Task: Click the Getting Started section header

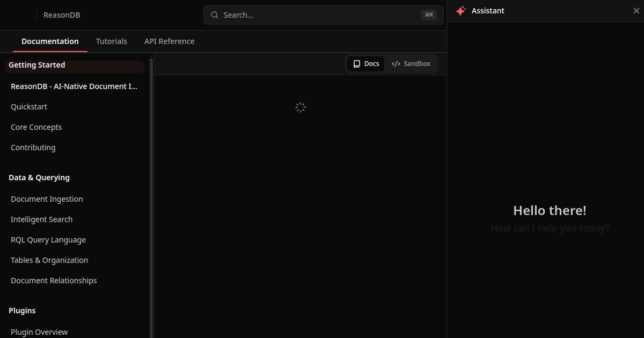Action: 37,65
